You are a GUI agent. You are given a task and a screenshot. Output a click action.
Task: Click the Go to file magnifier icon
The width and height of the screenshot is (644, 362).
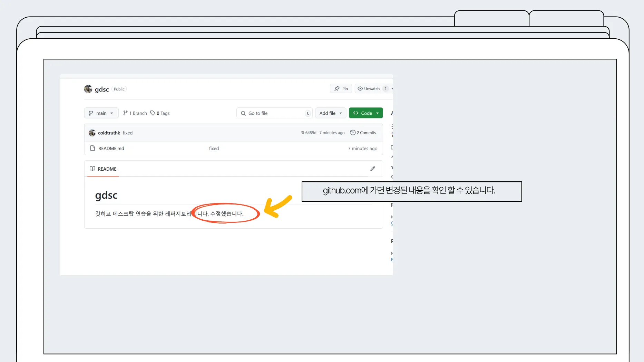coord(243,113)
